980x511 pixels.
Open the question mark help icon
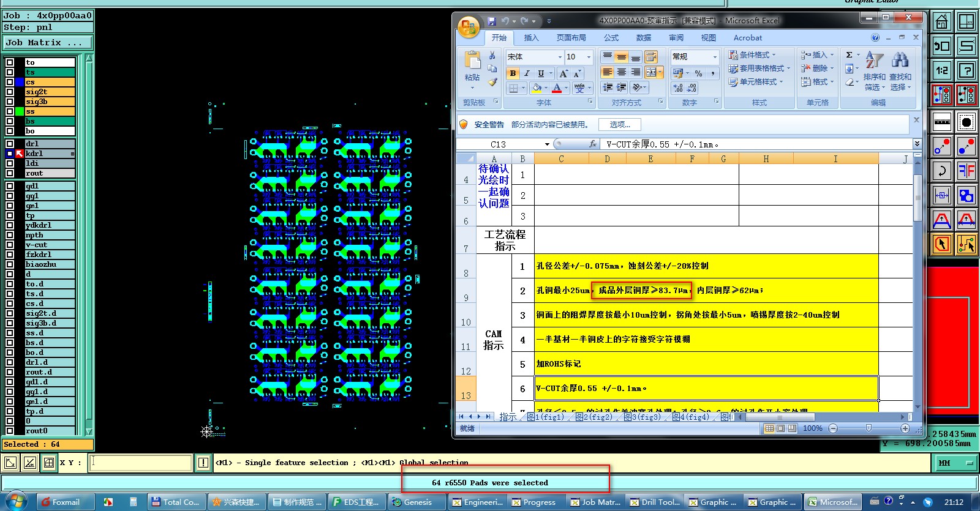[x=967, y=70]
